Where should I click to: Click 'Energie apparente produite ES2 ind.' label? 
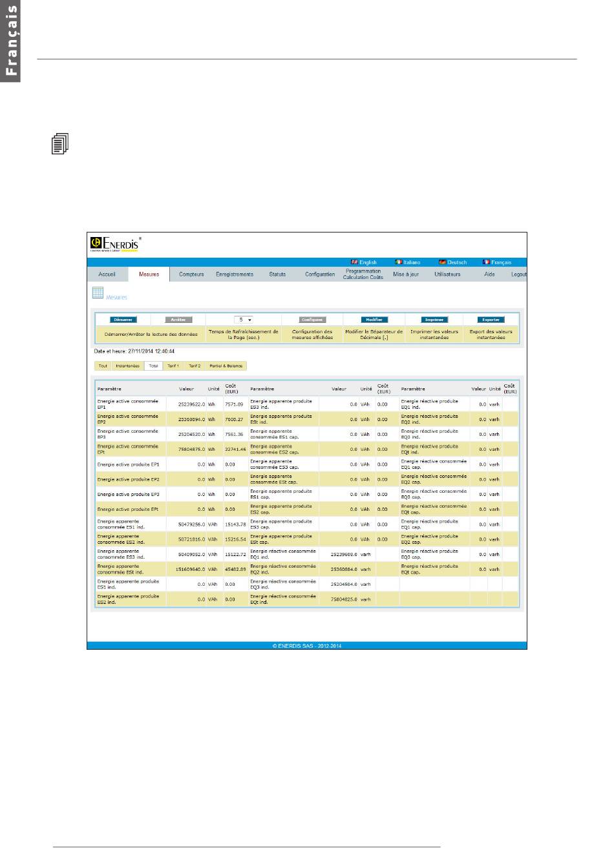point(128,599)
